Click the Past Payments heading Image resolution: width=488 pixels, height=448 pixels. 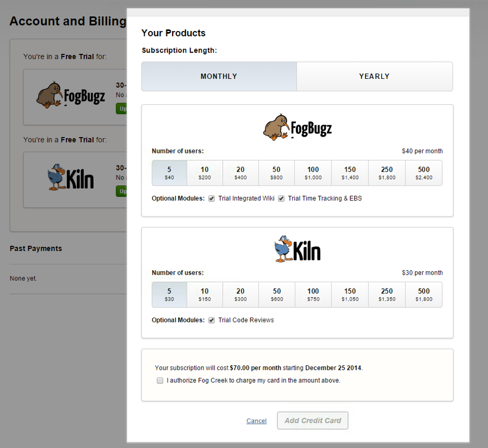pyautogui.click(x=36, y=248)
